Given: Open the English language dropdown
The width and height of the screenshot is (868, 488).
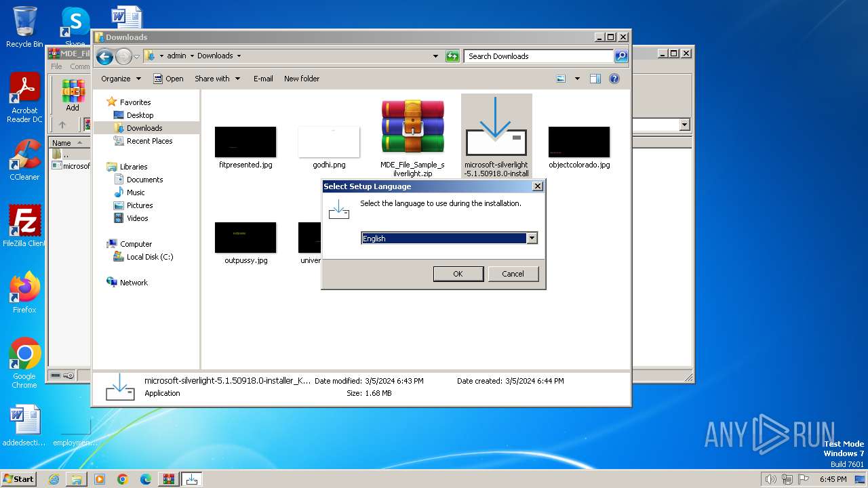Looking at the screenshot, I should point(532,238).
